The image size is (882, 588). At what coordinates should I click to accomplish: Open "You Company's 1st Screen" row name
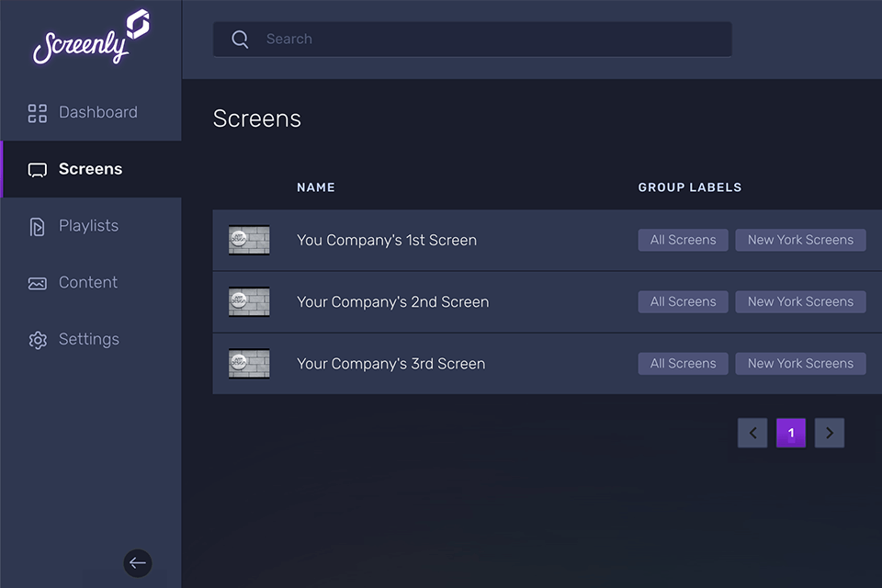coord(387,241)
